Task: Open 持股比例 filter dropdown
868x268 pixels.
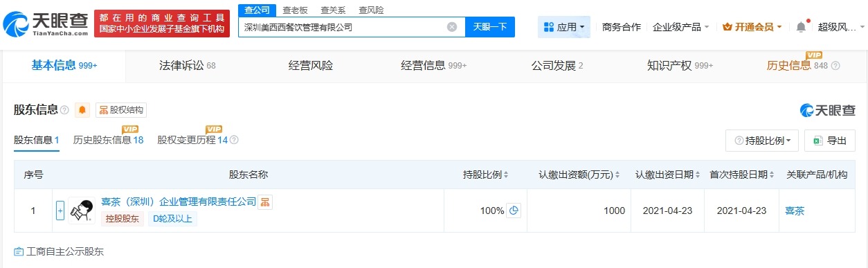Action: pyautogui.click(x=762, y=141)
